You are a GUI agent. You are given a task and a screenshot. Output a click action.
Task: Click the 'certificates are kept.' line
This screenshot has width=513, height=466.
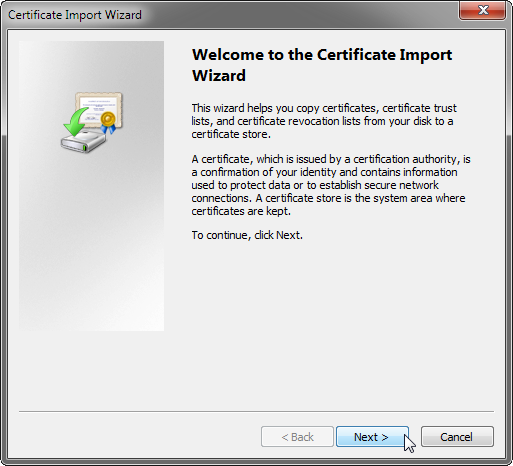point(241,211)
